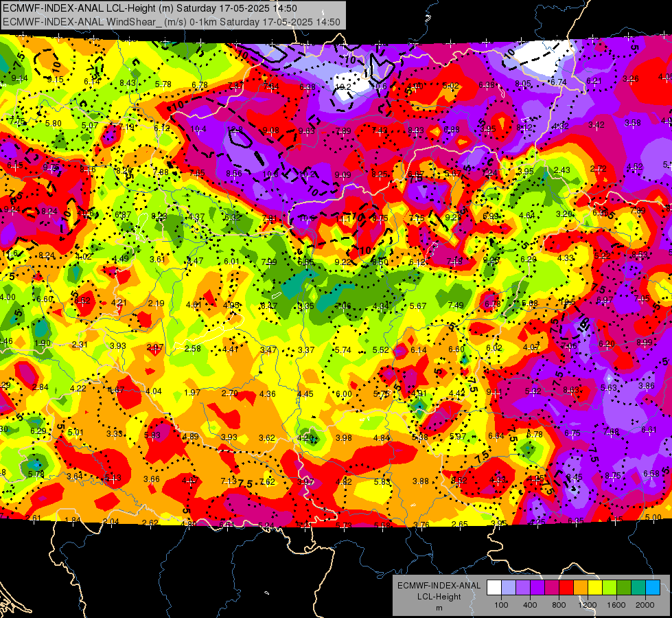Click the legend title 'LCL-Height'
The height and width of the screenshot is (618, 672).
click(439, 597)
